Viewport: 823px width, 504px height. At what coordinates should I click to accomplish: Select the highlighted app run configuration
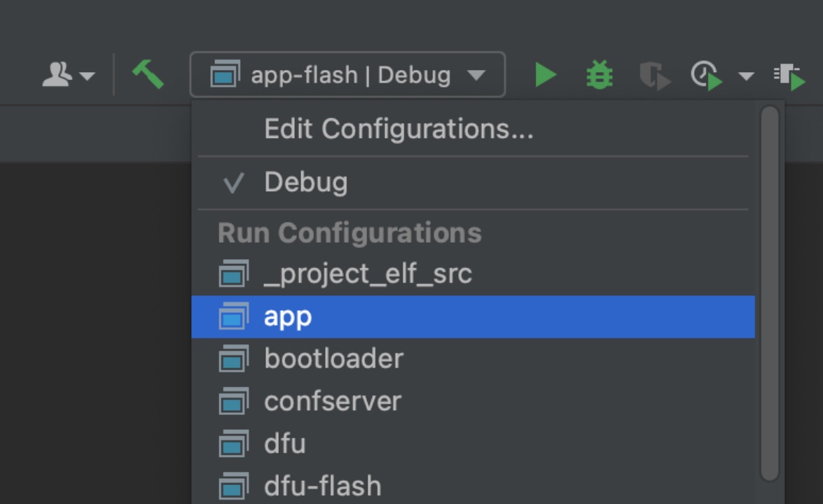473,317
